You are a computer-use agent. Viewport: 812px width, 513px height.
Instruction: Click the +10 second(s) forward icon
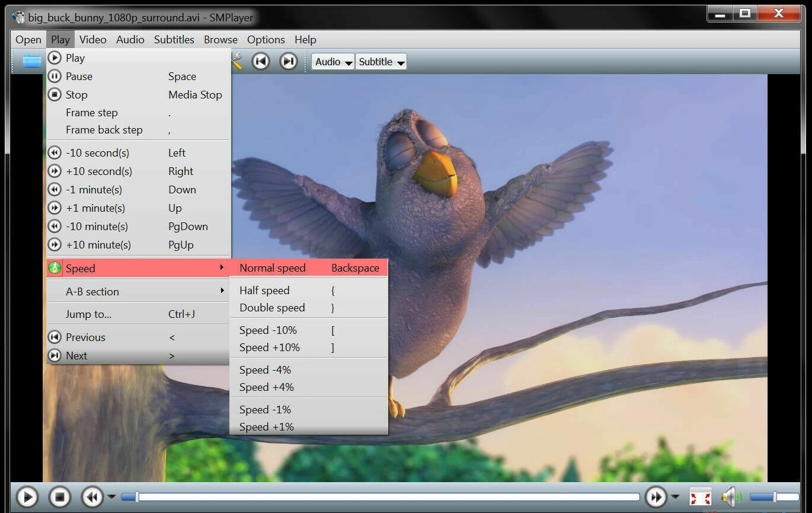[55, 171]
